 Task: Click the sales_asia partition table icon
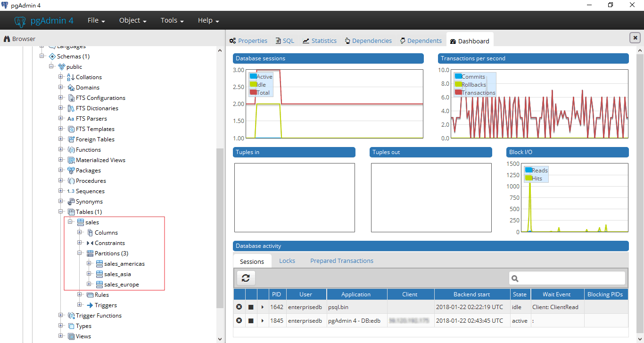99,274
